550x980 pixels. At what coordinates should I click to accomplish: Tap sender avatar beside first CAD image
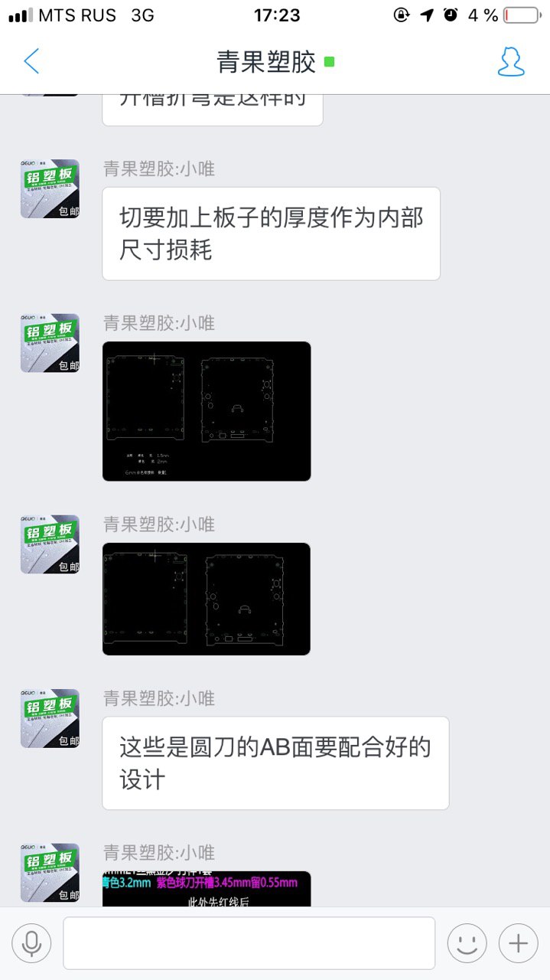click(50, 343)
